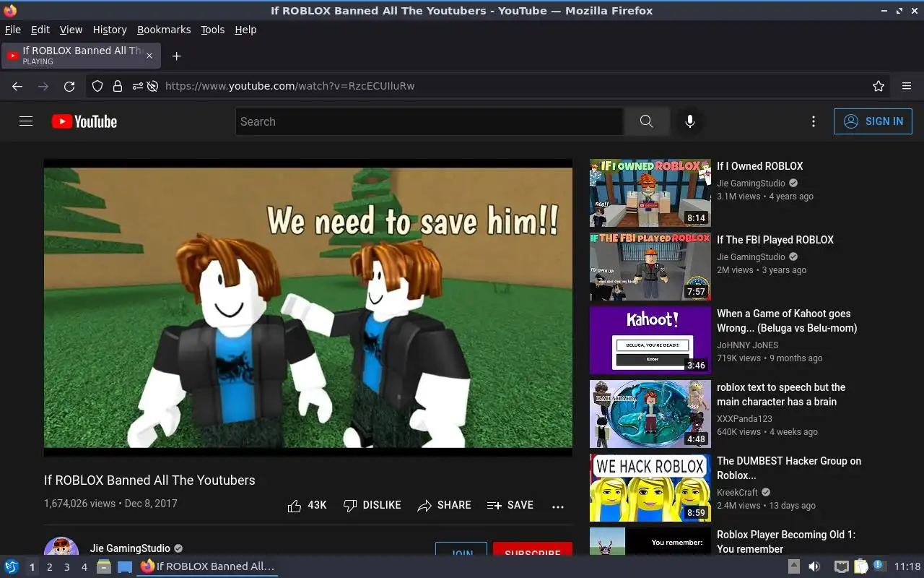Image resolution: width=924 pixels, height=578 pixels.
Task: Click the SIGN IN button
Action: pyautogui.click(x=873, y=121)
